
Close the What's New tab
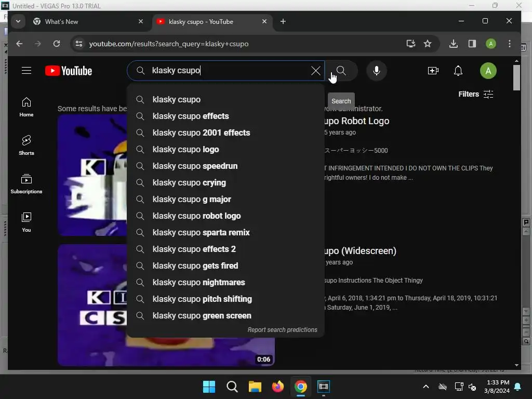140,21
